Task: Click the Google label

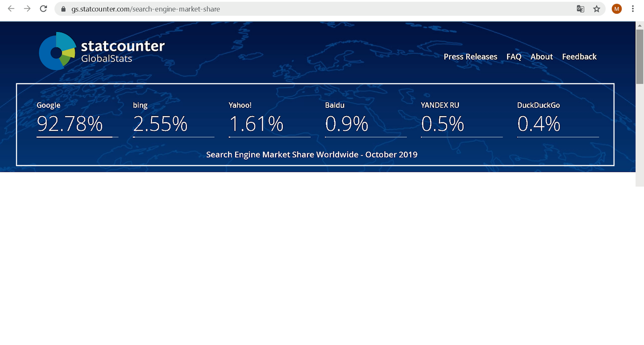Action: point(48,105)
